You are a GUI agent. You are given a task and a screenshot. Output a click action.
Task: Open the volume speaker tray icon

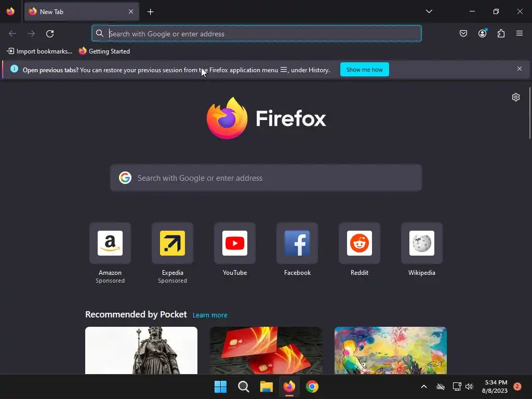pyautogui.click(x=469, y=387)
